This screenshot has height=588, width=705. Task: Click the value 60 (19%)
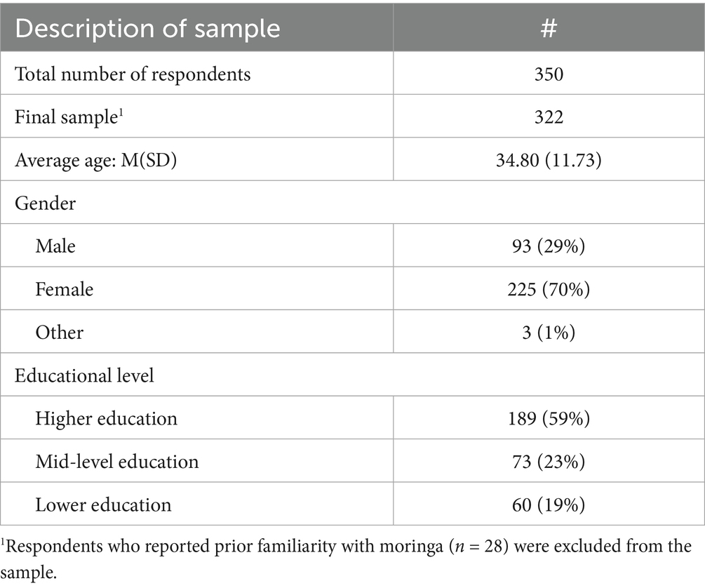click(x=549, y=504)
